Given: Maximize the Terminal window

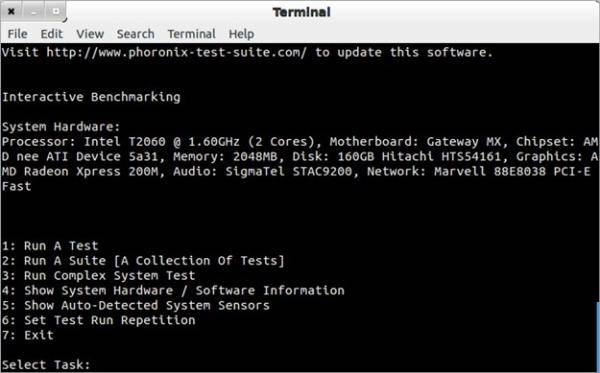Looking at the screenshot, I should tap(56, 11).
